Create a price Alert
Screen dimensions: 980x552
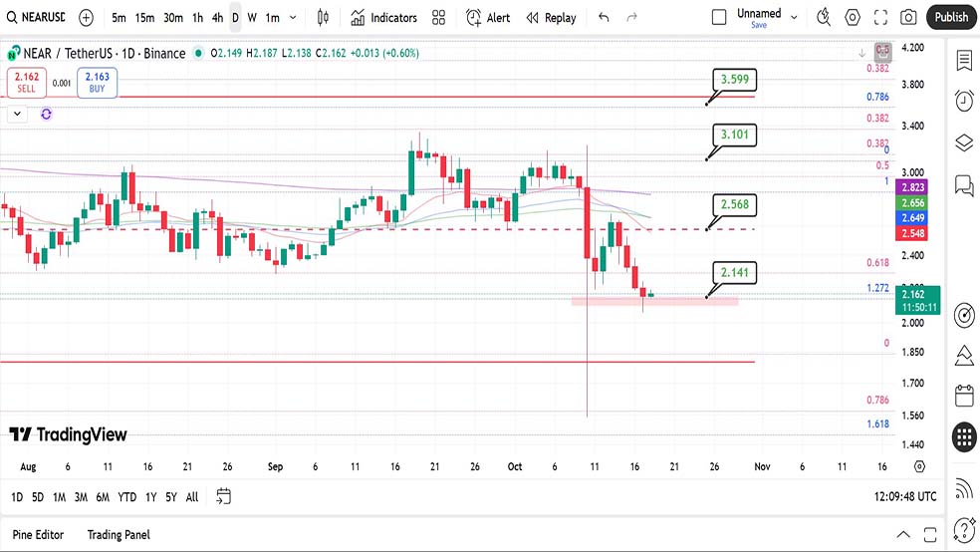[488, 17]
